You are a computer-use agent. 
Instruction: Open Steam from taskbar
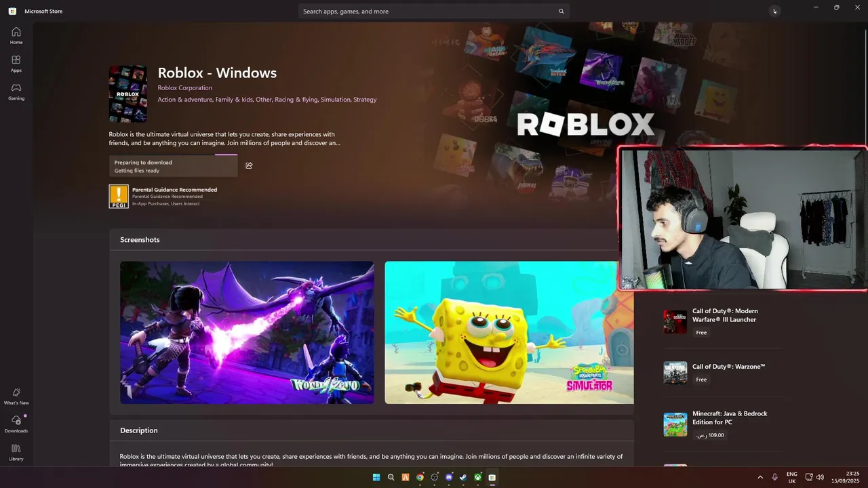463,477
